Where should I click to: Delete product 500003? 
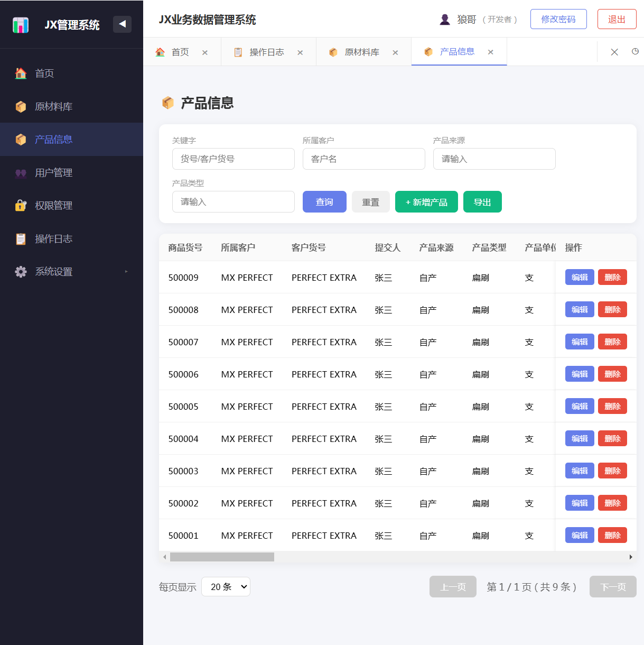tap(612, 471)
